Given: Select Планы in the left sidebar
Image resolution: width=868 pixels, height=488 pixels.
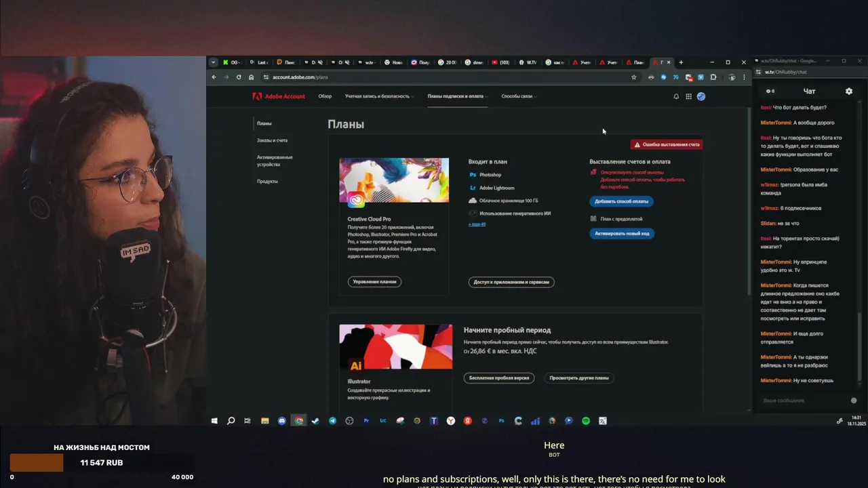Looking at the screenshot, I should click(x=264, y=123).
